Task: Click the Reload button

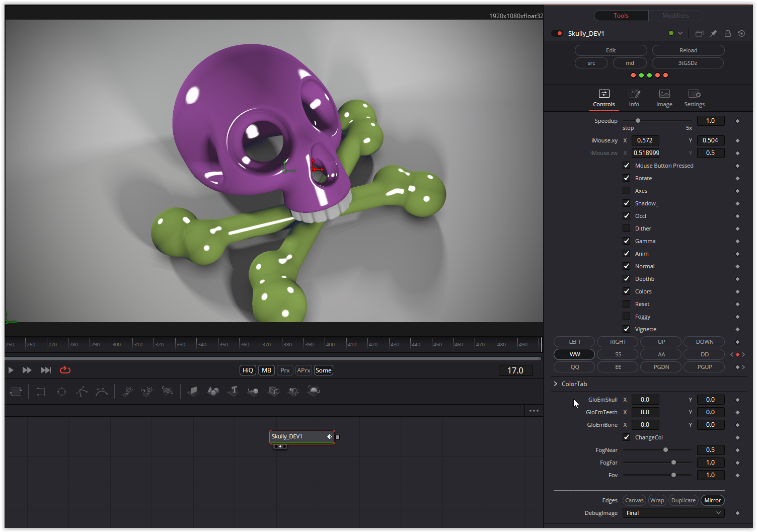Action: point(688,50)
